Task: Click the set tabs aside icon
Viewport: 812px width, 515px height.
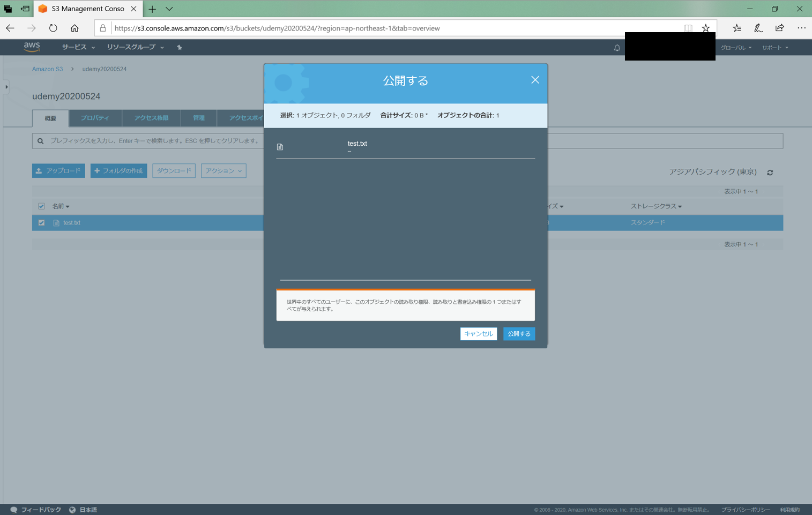Action: pyautogui.click(x=25, y=9)
